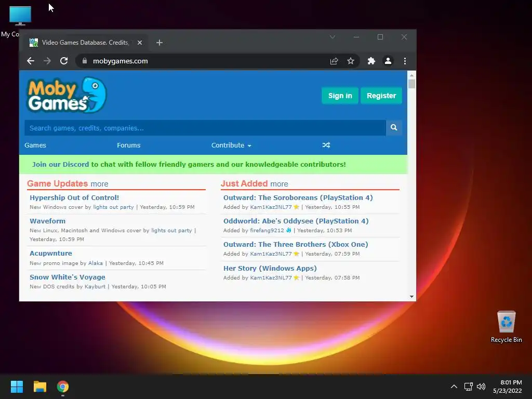Viewport: 532px width, 399px height.
Task: Open a new tab with plus button
Action: (159, 43)
